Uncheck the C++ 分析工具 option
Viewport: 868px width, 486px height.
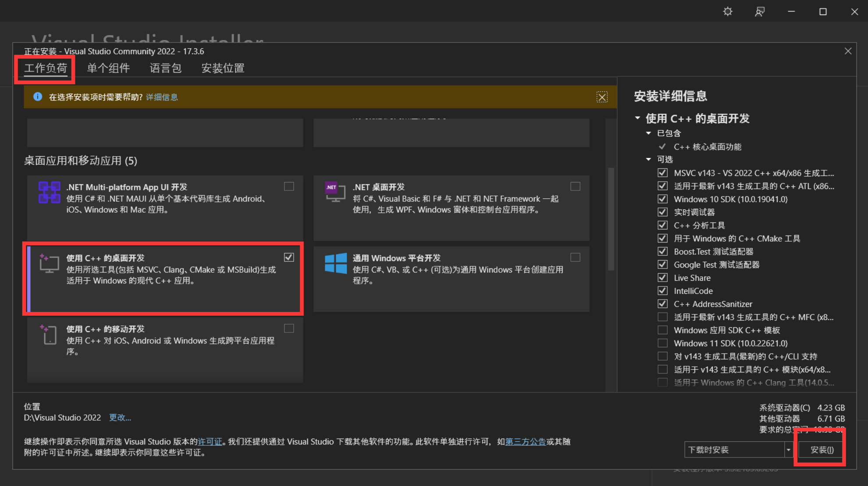(662, 225)
